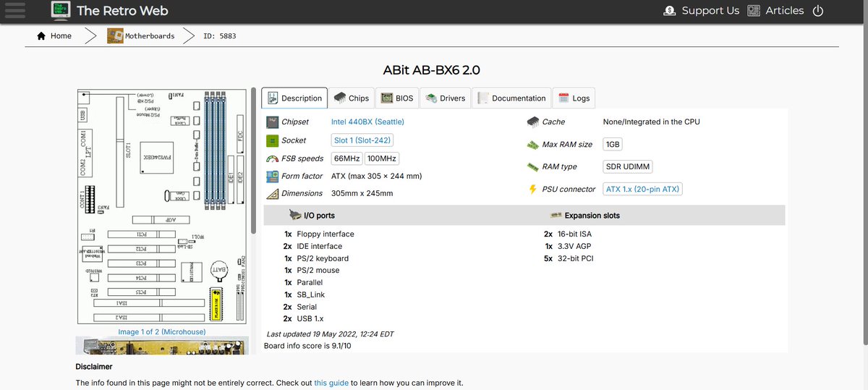Click the PSU connector lightning icon

pos(532,189)
